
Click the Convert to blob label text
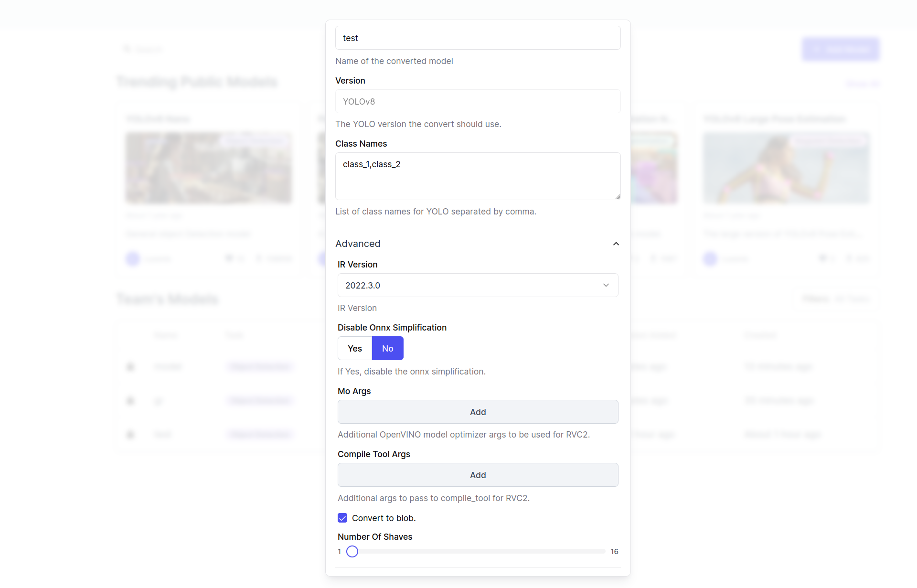384,518
